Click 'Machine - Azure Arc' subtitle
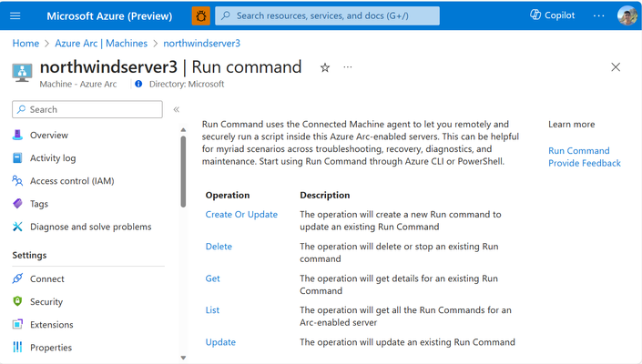Image resolution: width=642 pixels, height=364 pixels. (x=78, y=84)
